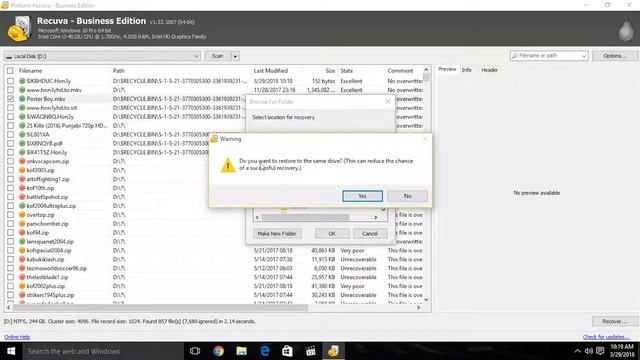
Task: Show hidden system tray icons
Action: pyautogui.click(x=577, y=351)
